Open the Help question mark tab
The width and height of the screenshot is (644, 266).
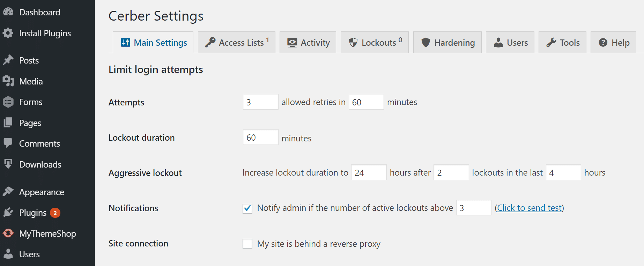coord(613,42)
